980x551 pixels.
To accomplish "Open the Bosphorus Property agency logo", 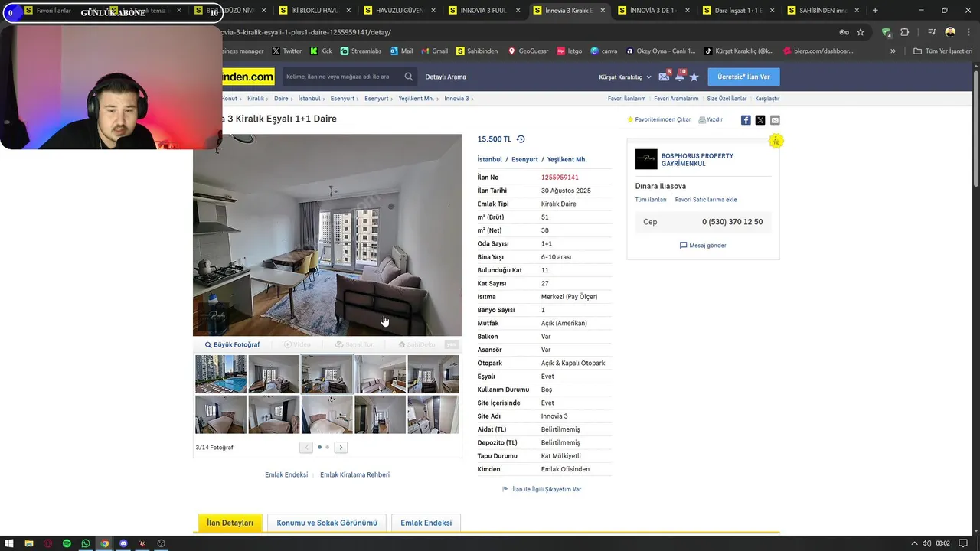I will [646, 159].
